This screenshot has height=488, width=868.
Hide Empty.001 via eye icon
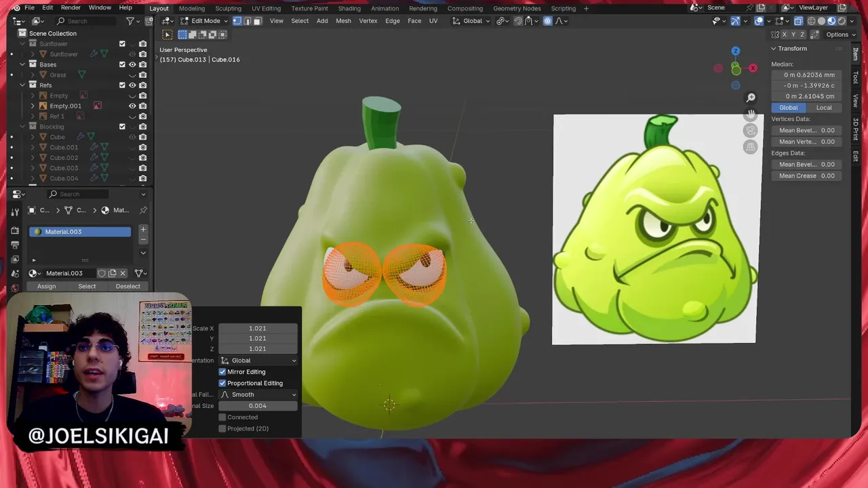132,106
